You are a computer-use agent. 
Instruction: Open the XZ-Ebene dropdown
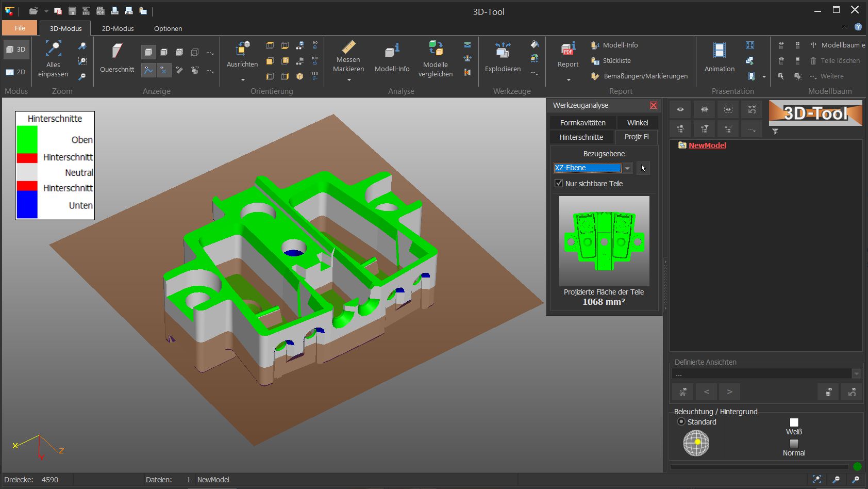627,168
